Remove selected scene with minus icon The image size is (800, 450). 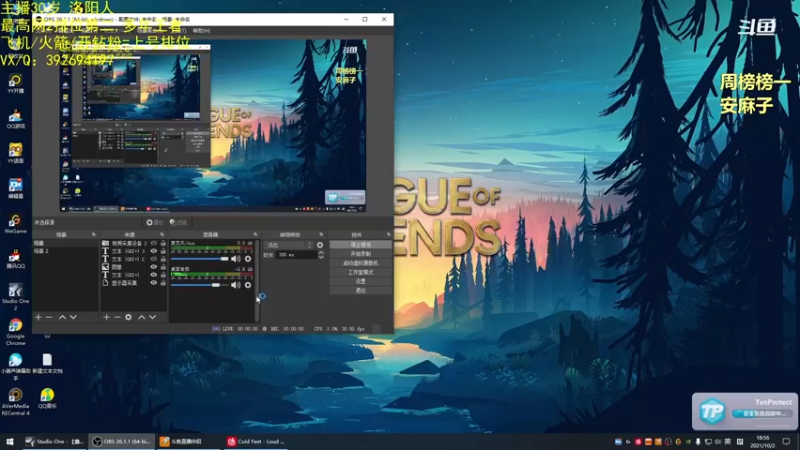pos(49,317)
